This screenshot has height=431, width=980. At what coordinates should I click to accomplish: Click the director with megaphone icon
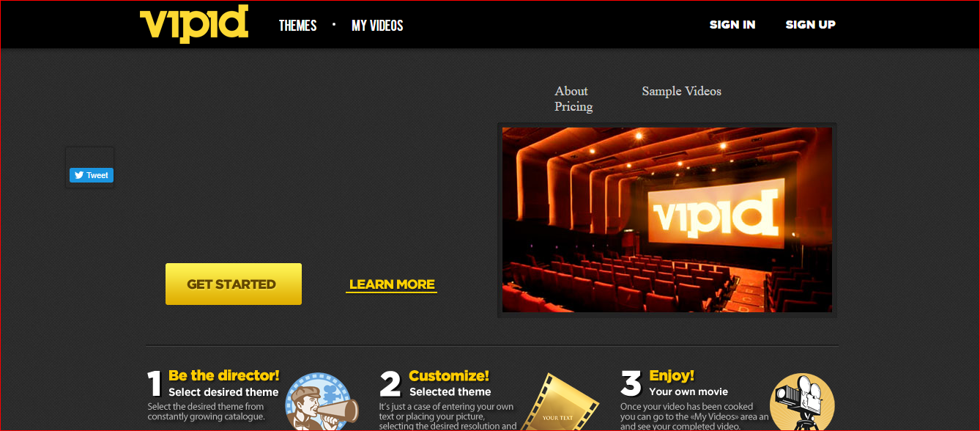pyautogui.click(x=321, y=402)
